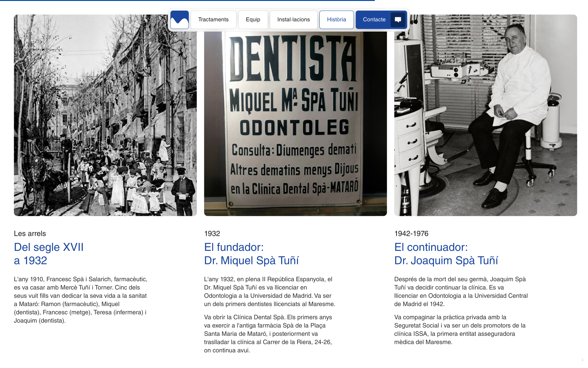Select the Història navigation item
This screenshot has width=588, height=368.
(337, 20)
